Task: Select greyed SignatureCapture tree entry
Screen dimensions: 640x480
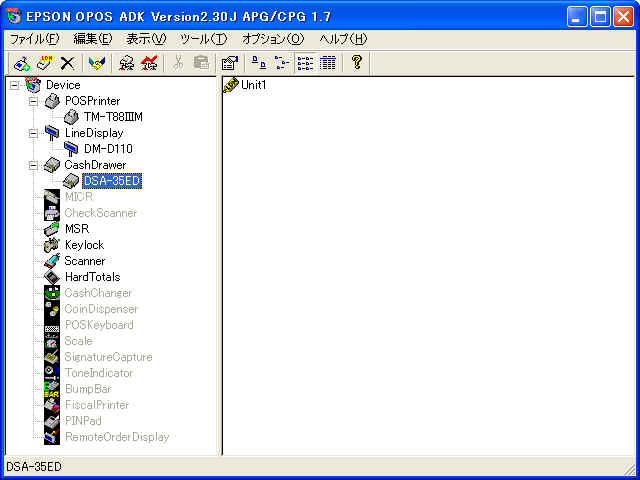Action: point(108,357)
